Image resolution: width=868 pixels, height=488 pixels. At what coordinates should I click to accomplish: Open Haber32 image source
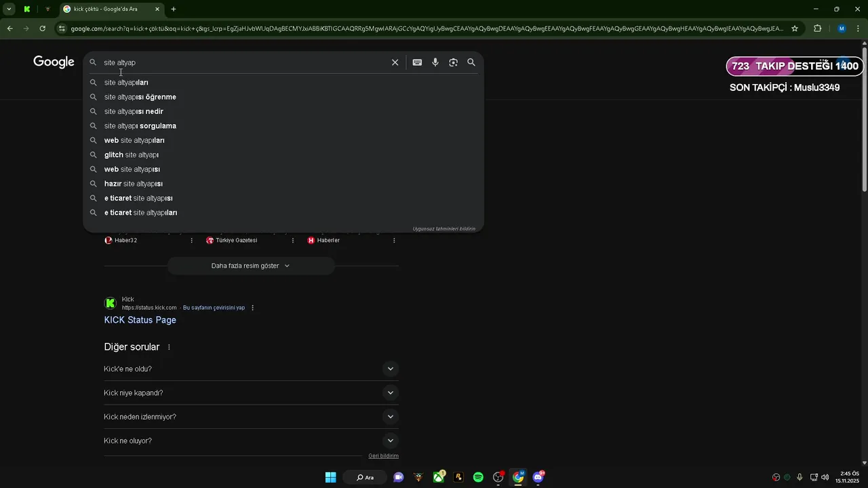pos(121,240)
